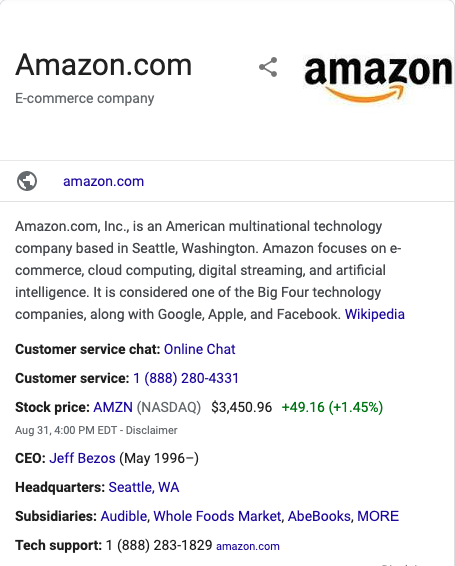This screenshot has height=566, width=455.
Task: Click the Amazon logo image
Action: pyautogui.click(x=378, y=79)
